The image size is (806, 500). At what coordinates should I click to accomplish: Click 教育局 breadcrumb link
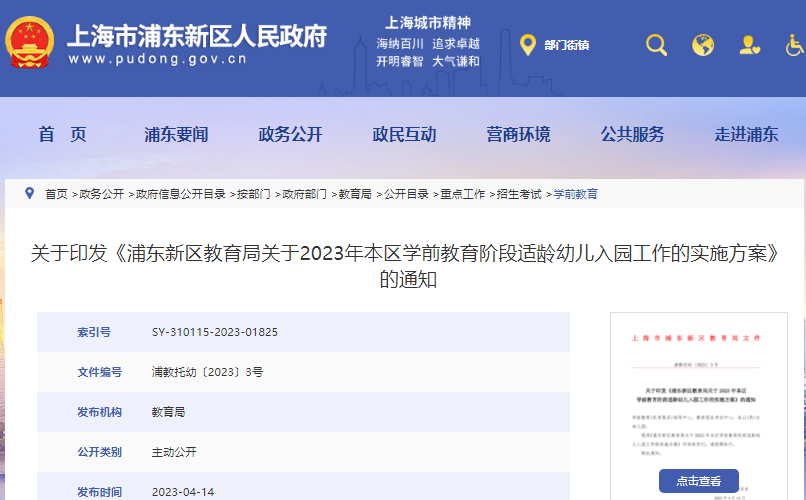coord(355,194)
